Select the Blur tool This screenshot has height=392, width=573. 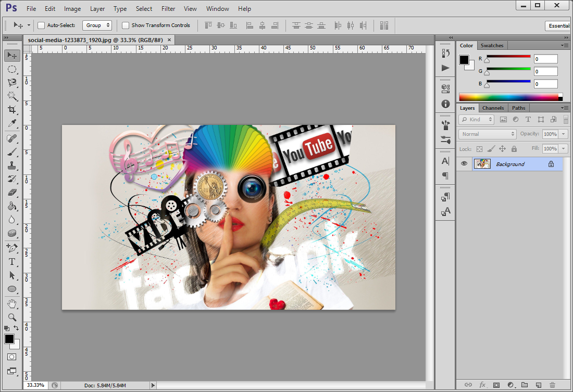point(12,220)
